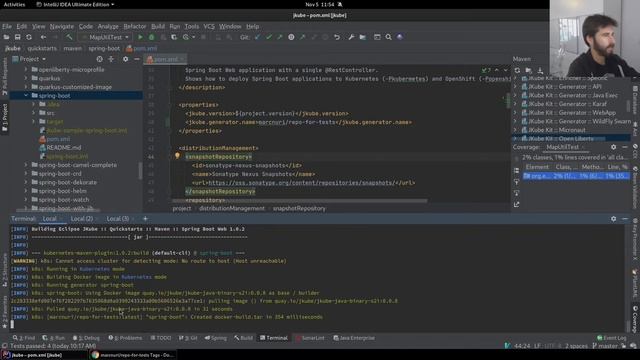Switch to Local (2) terminal tab
Image resolution: width=640 pixels, height=360 pixels.
coord(82,219)
